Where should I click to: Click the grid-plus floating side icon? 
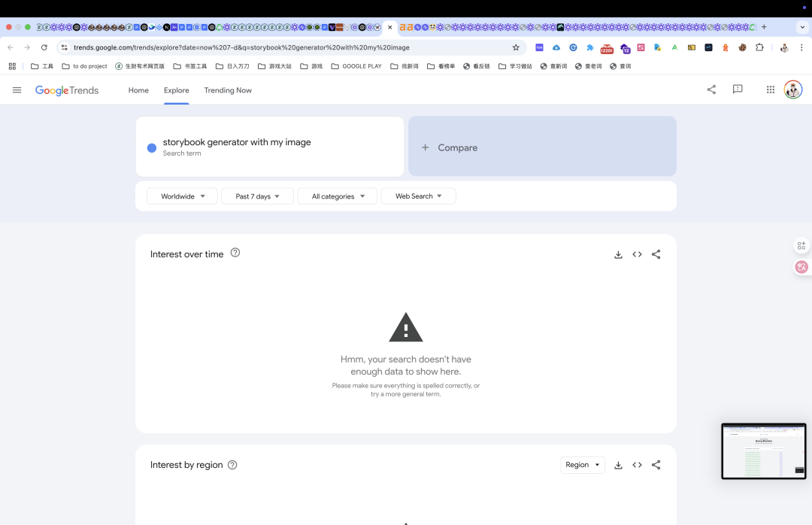coord(801,246)
